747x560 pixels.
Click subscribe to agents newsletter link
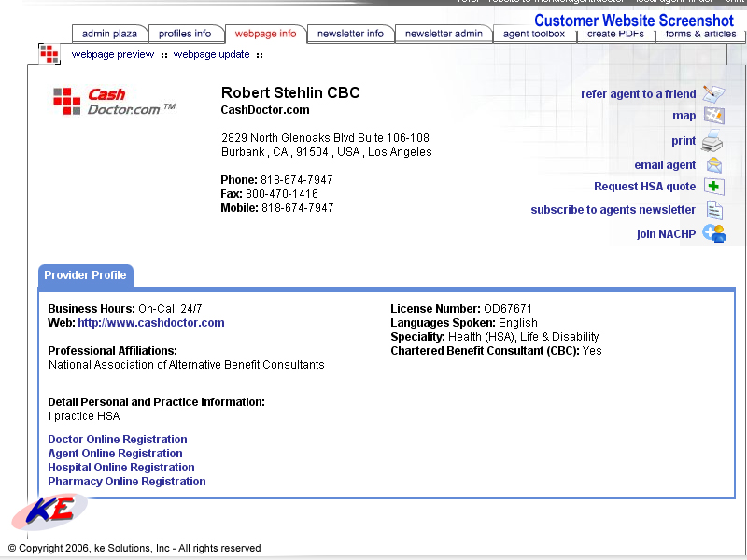613,210
